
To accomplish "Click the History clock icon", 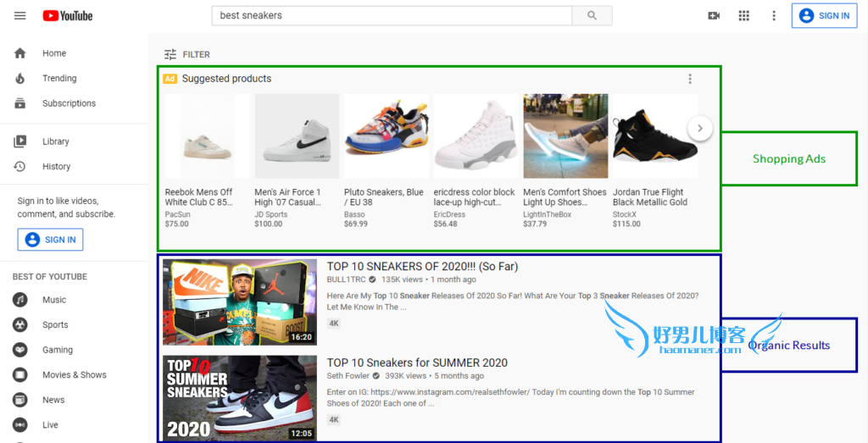I will pyautogui.click(x=20, y=166).
